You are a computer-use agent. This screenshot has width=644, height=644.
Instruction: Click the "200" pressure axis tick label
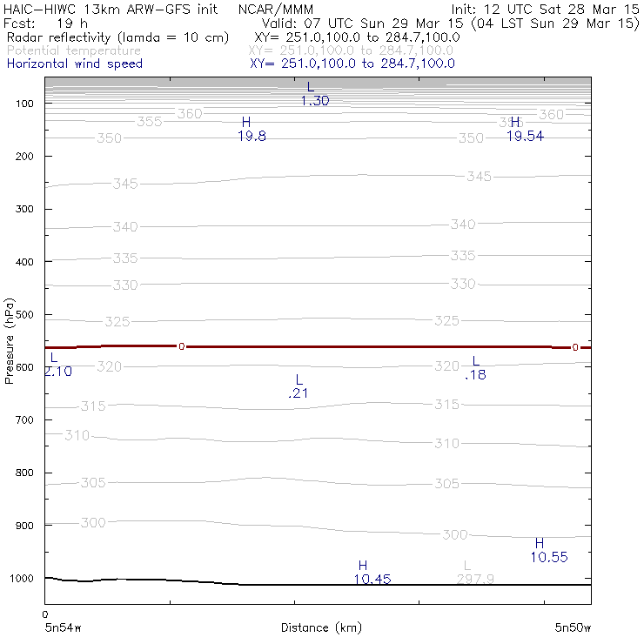pyautogui.click(x=24, y=156)
